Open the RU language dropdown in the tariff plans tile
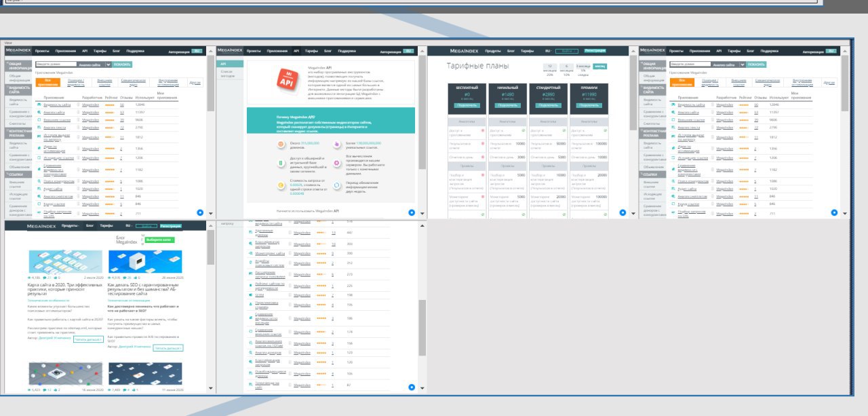 click(549, 50)
